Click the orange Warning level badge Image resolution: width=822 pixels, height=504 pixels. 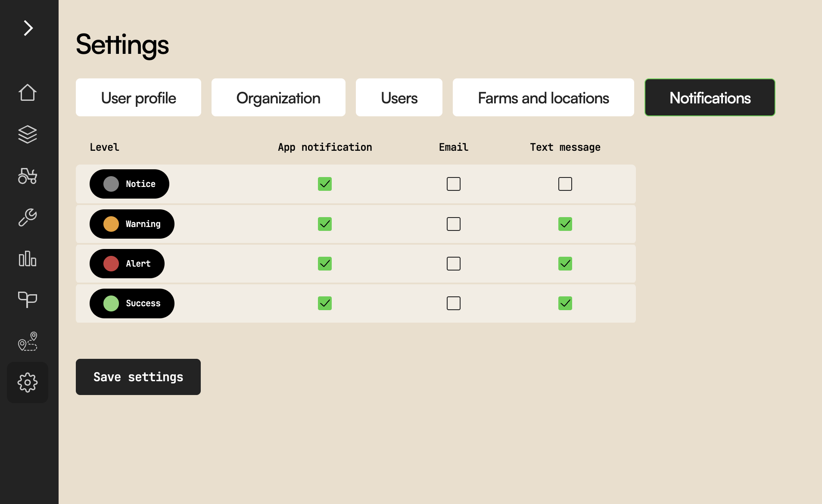(x=132, y=224)
